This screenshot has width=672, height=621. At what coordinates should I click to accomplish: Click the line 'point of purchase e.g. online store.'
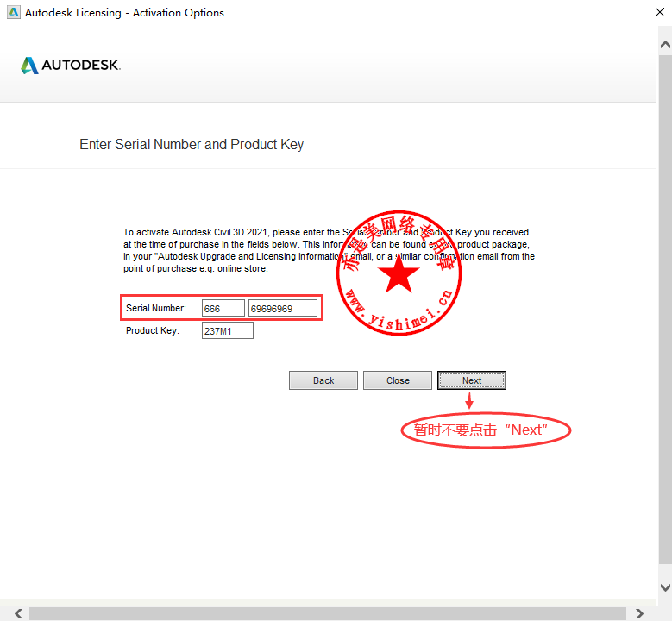pyautogui.click(x=196, y=269)
